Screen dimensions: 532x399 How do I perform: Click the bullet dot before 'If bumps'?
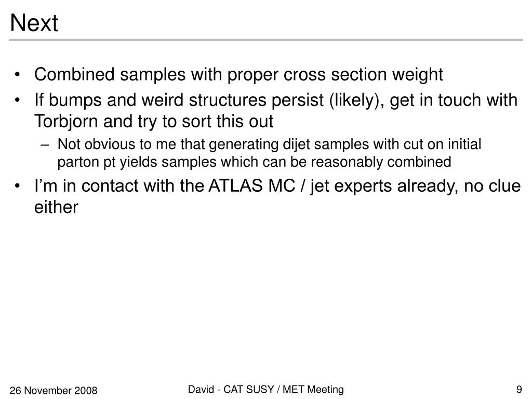pos(18,100)
